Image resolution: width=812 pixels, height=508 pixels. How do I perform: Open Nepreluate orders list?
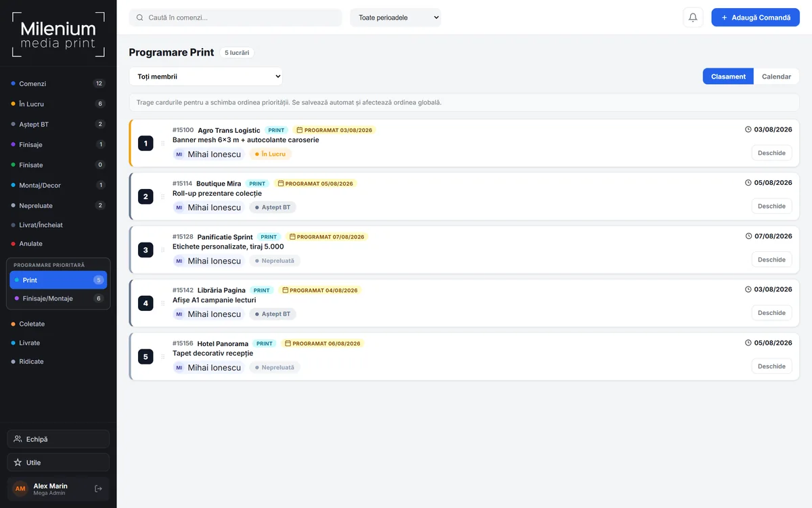click(x=58, y=206)
